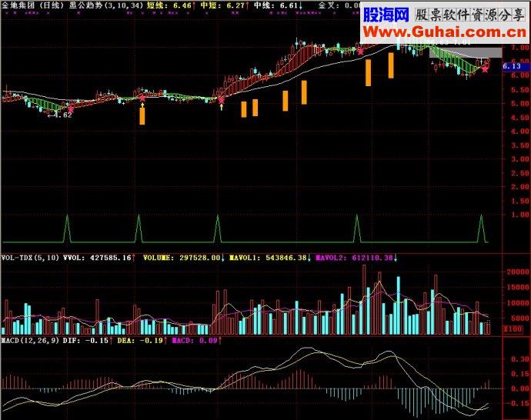This screenshot has height=420, width=531.
Task: Click the tallest red volume bar
Action: coord(364,300)
